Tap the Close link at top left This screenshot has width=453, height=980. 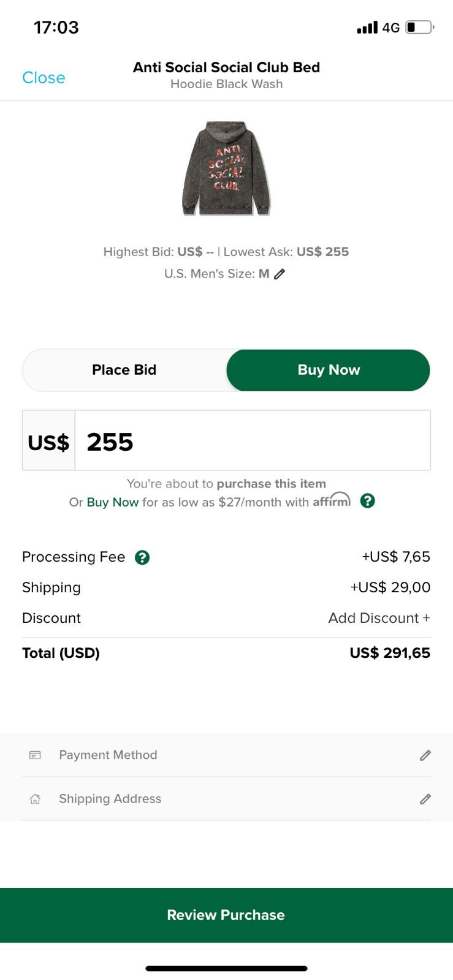click(x=44, y=78)
